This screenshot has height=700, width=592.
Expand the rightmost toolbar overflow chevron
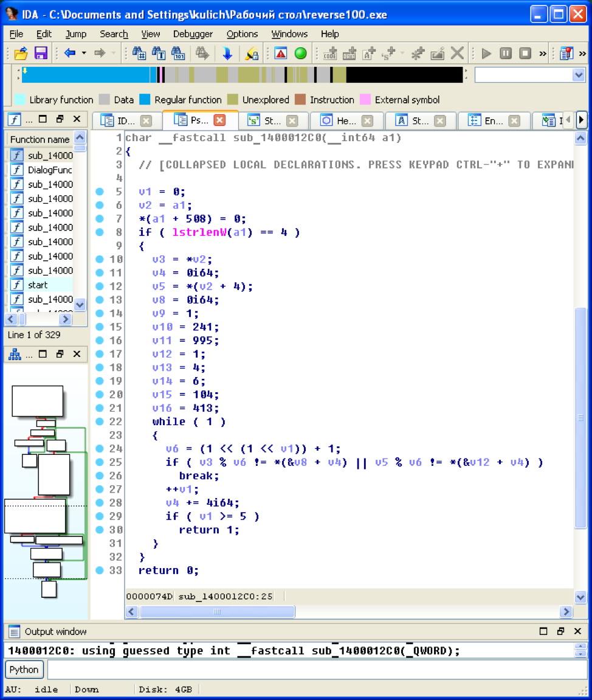582,54
